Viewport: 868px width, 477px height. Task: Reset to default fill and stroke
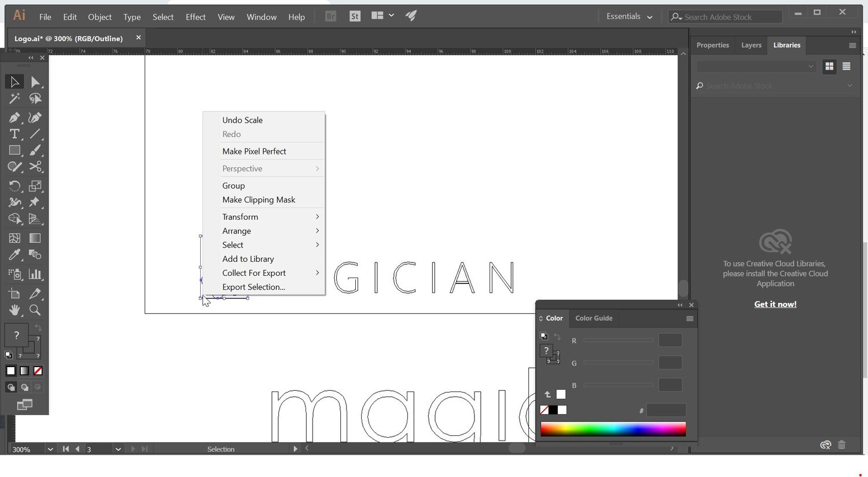coord(9,355)
